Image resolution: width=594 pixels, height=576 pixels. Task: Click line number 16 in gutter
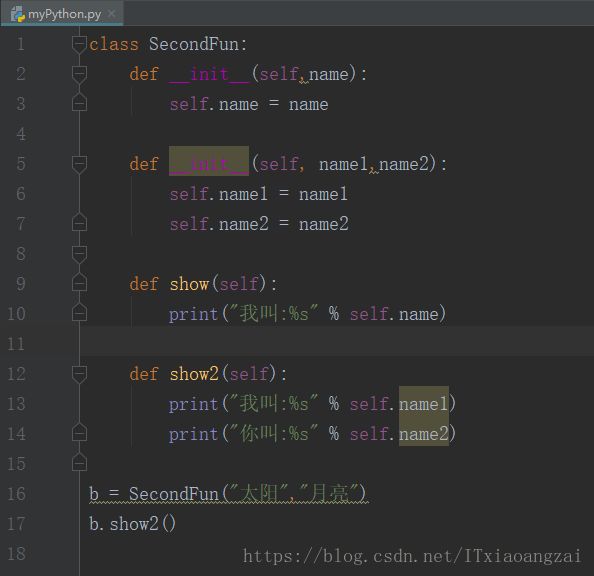[x=17, y=494]
